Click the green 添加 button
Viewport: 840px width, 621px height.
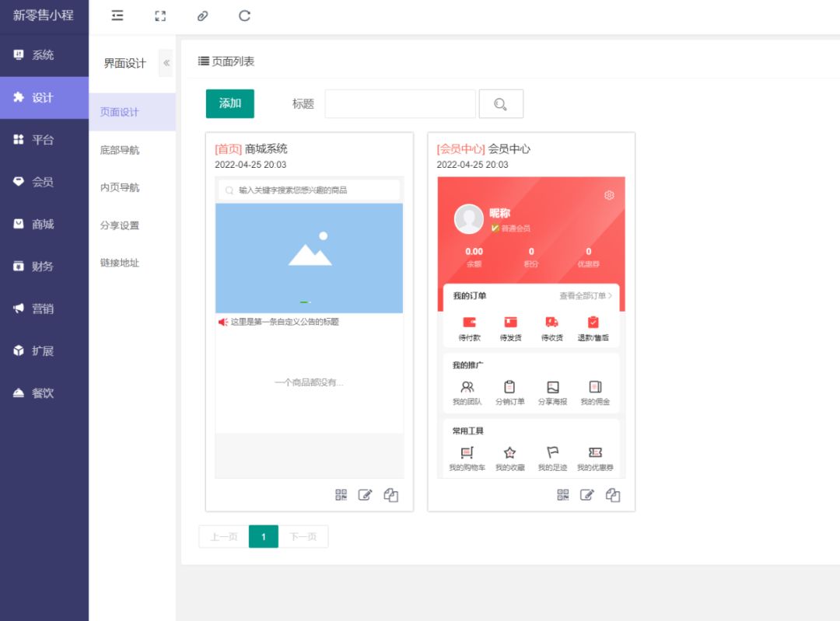click(x=230, y=103)
